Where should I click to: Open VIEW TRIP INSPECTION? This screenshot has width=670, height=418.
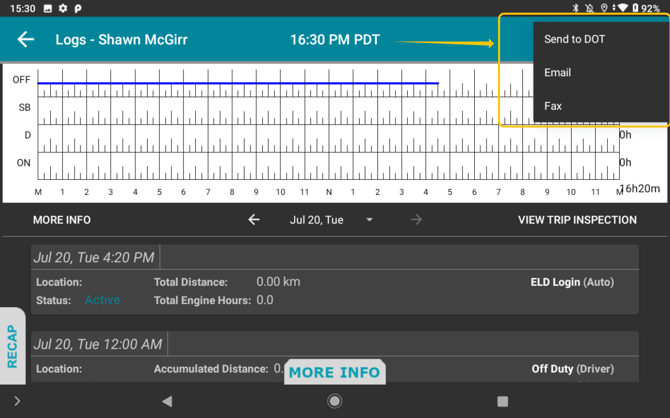coord(577,220)
